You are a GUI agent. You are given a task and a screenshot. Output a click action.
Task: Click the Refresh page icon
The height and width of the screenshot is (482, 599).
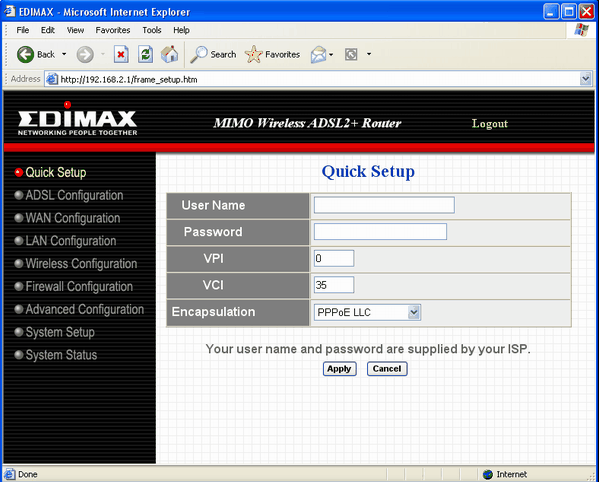(x=146, y=55)
